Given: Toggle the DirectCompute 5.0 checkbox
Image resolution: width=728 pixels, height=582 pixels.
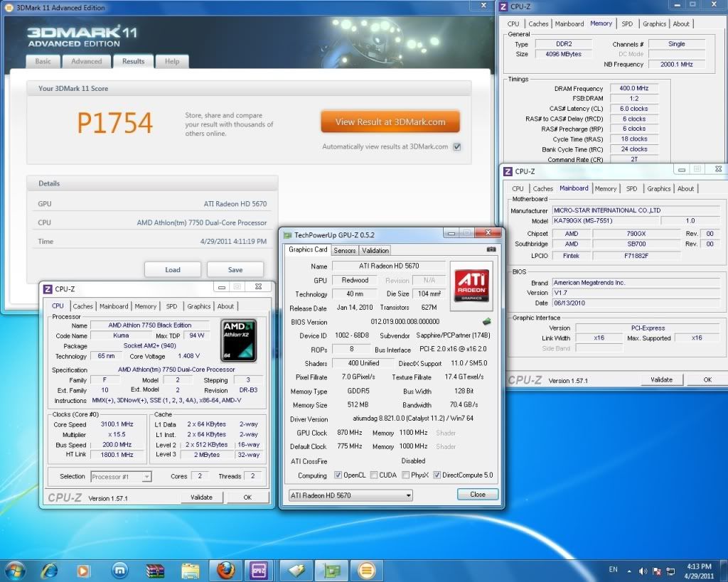Looking at the screenshot, I should point(437,475).
